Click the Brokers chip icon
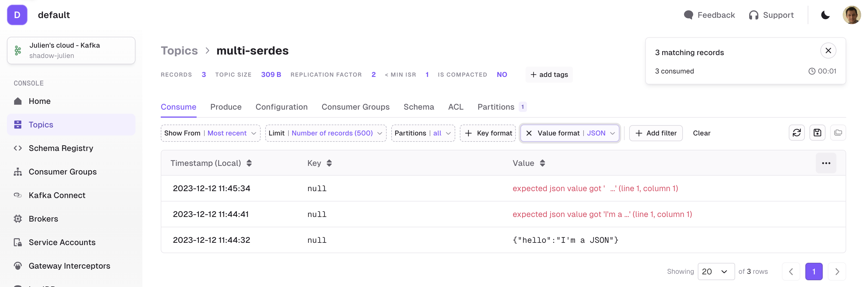Viewport: 868px width, 287px height. tap(18, 219)
